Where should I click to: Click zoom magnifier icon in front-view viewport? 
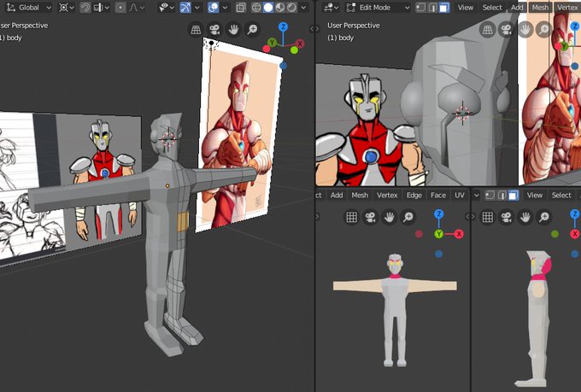[x=408, y=218]
